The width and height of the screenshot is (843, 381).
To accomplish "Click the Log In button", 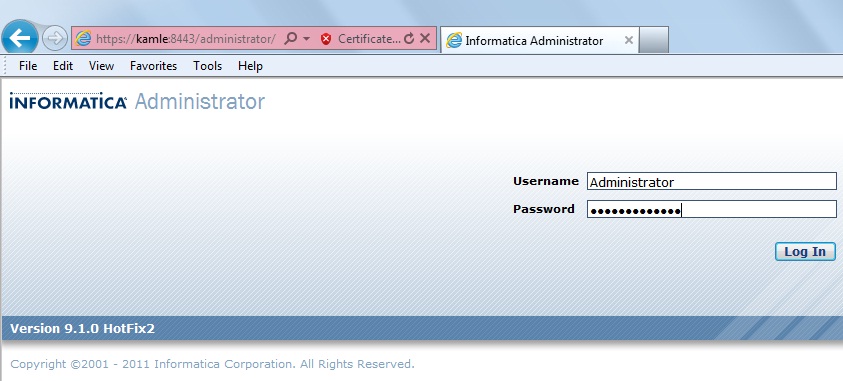I will 805,251.
